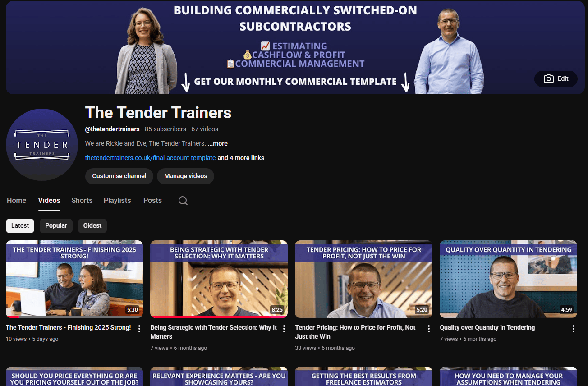Switch filtering to Popular videos
This screenshot has width=588, height=386.
(x=56, y=225)
